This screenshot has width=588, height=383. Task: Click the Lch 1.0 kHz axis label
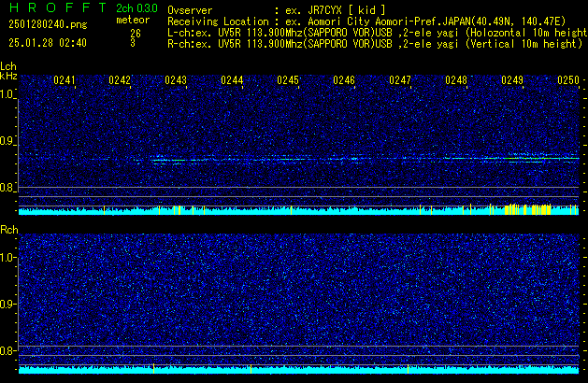point(7,94)
